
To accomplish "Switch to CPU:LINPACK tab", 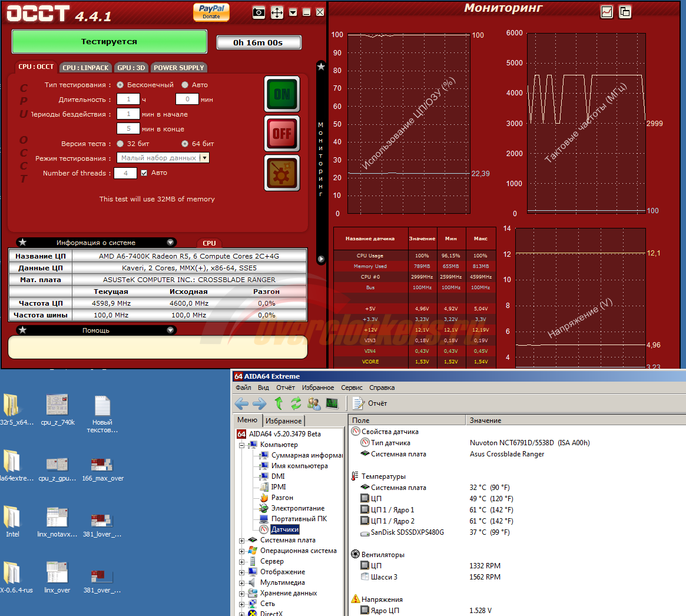I will [85, 67].
